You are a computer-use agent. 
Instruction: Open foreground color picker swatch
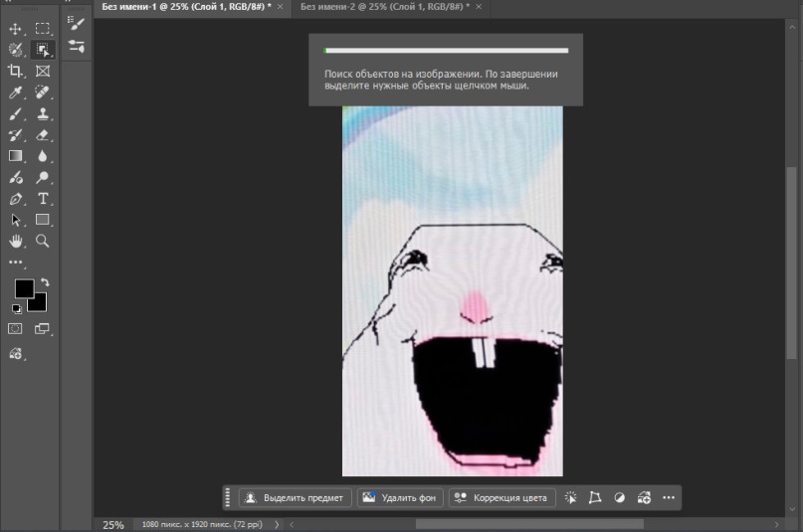(x=24, y=288)
